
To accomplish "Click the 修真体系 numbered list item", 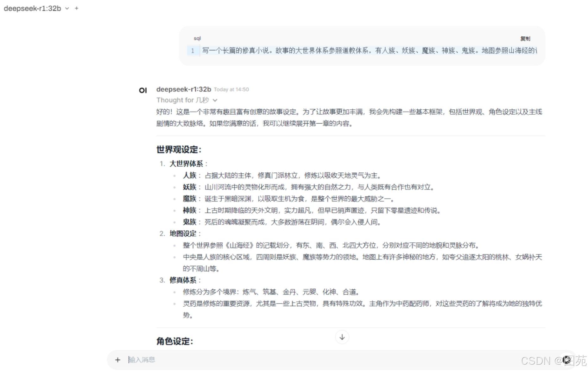I will point(185,280).
